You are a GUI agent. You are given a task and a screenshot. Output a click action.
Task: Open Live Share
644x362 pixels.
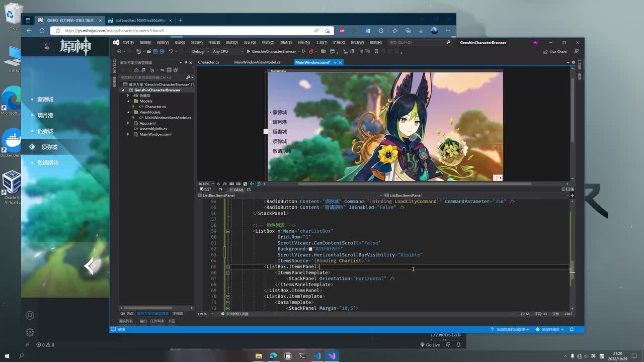click(555, 52)
